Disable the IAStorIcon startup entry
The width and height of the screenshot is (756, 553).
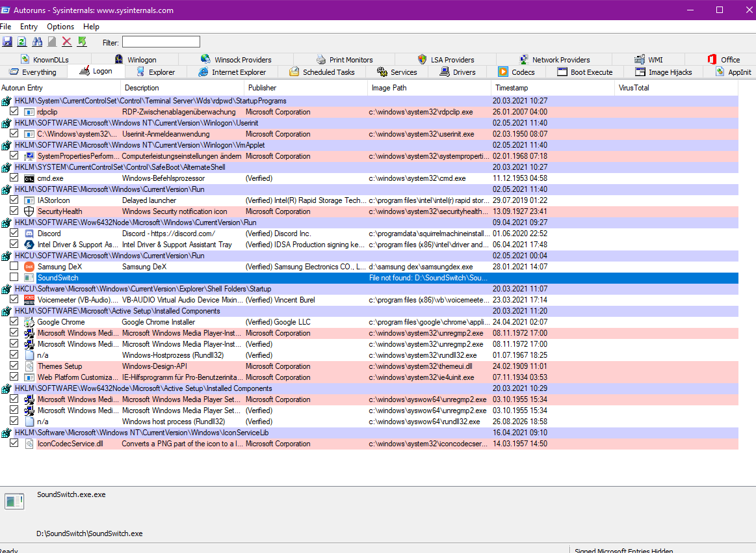tap(14, 200)
